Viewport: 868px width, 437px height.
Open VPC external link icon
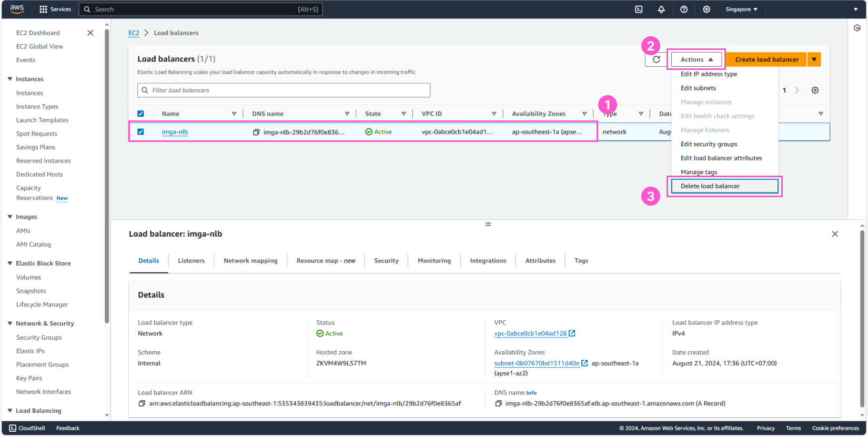572,333
